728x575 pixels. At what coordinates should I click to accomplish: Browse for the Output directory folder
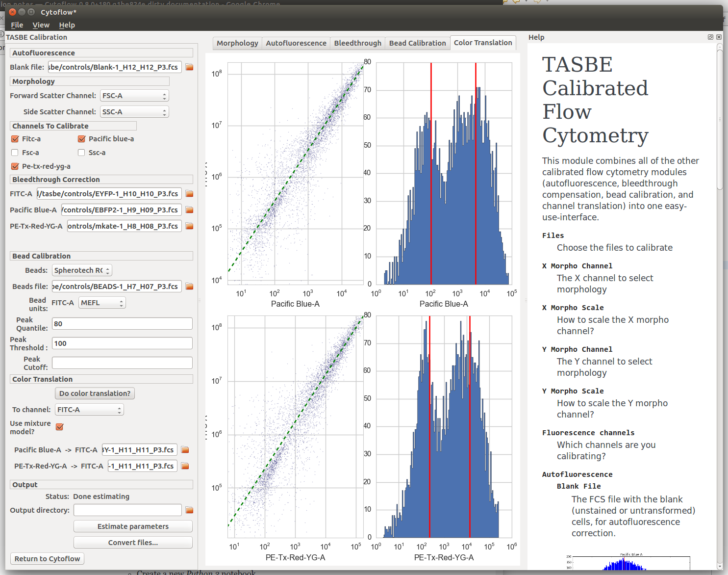click(189, 510)
